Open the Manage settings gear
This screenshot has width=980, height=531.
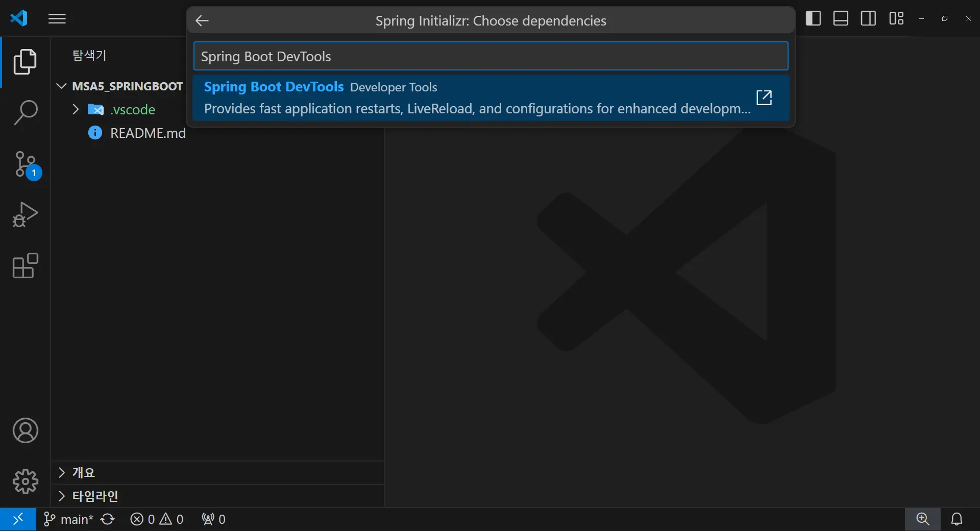click(x=25, y=481)
